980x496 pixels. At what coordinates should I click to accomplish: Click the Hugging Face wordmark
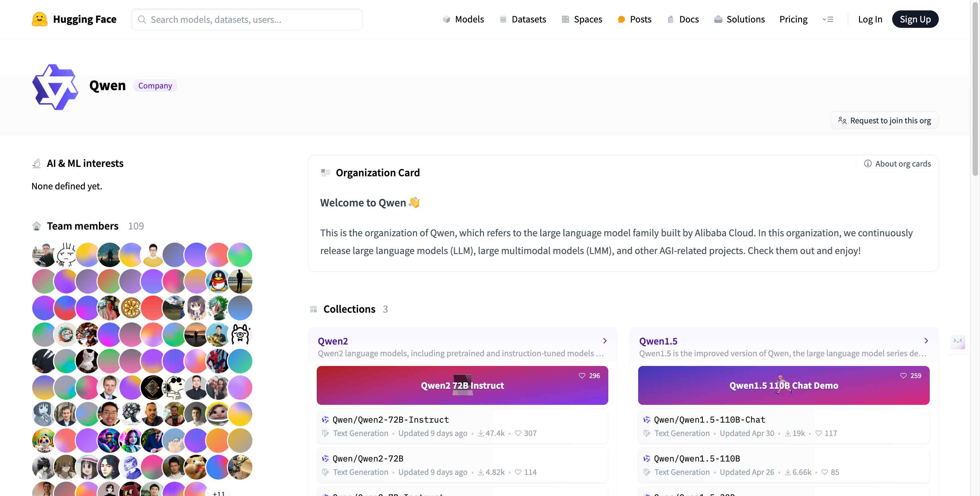[x=84, y=19]
